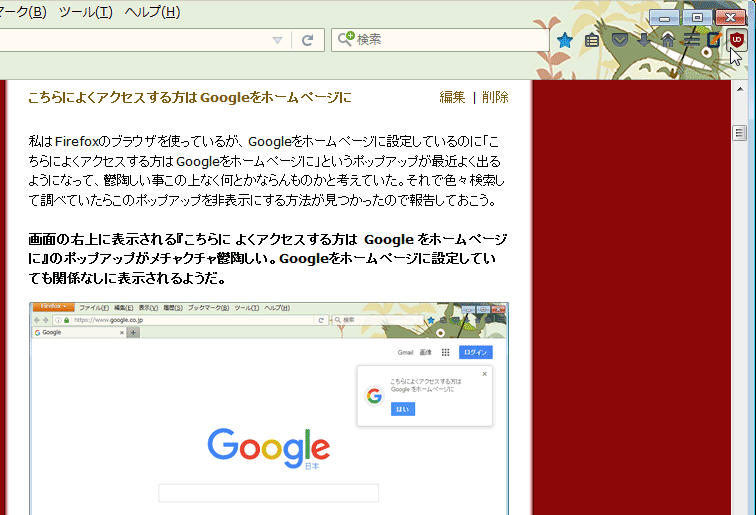756x515 pixels.
Task: Click the 編集 link
Action: [452, 97]
